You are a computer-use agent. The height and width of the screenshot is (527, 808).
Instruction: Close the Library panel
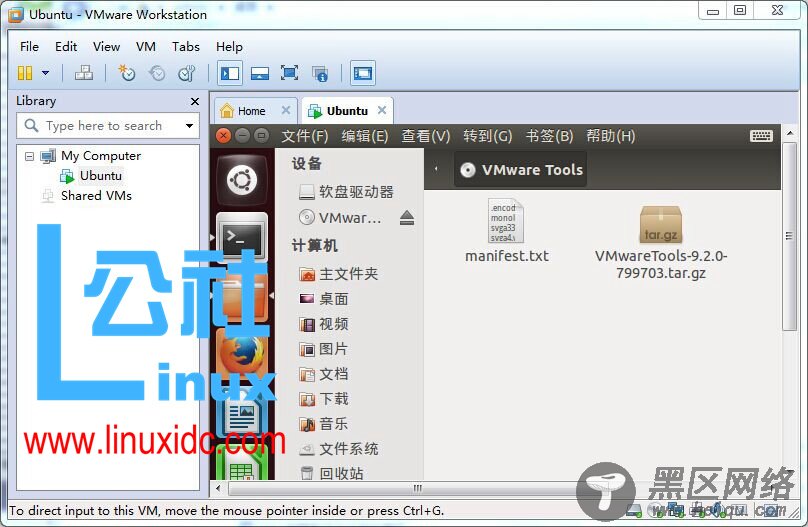click(195, 101)
